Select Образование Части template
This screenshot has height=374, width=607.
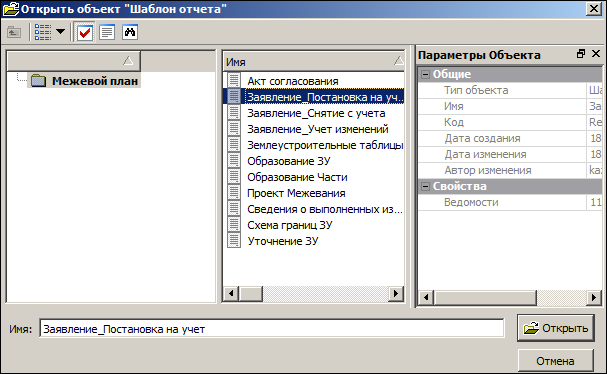297,177
